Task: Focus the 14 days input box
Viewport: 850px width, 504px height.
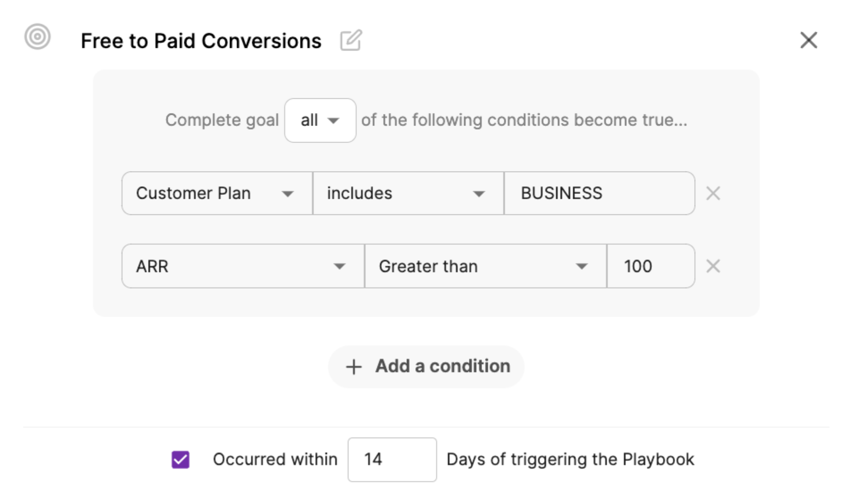Action: [x=392, y=459]
